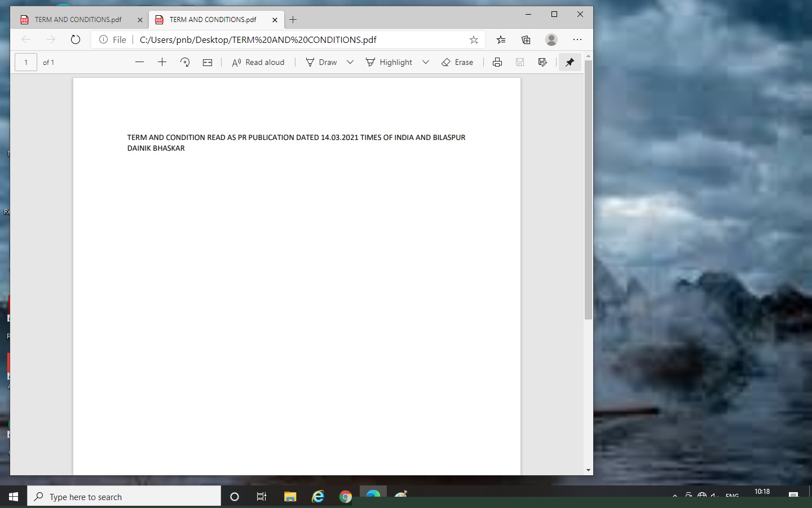Activate the Highlight tool
The height and width of the screenshot is (508, 812).
tap(389, 62)
